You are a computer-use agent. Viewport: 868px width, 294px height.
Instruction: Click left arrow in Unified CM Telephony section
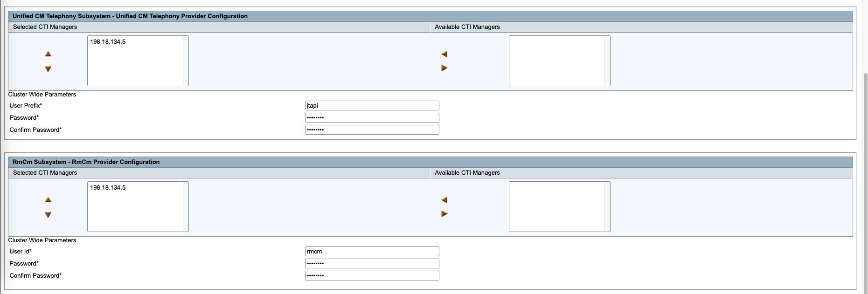[x=444, y=54]
